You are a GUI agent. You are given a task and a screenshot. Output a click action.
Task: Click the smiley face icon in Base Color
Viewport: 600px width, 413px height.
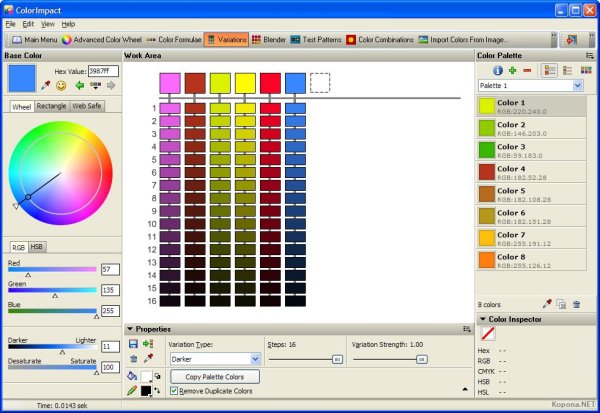(x=62, y=86)
